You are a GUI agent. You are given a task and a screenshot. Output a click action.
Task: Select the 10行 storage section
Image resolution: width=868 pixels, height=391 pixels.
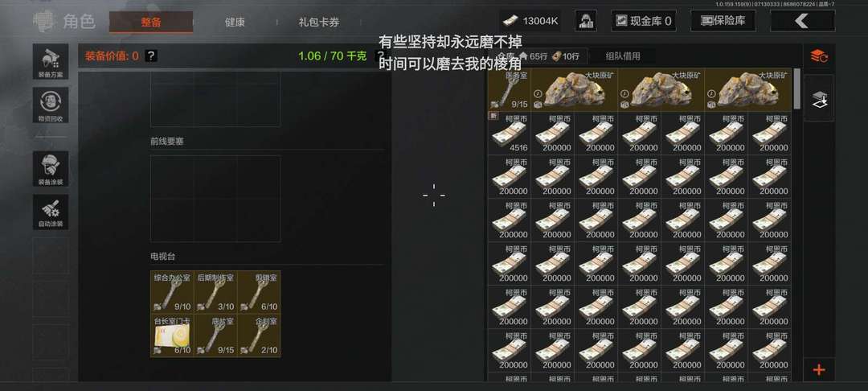565,56
